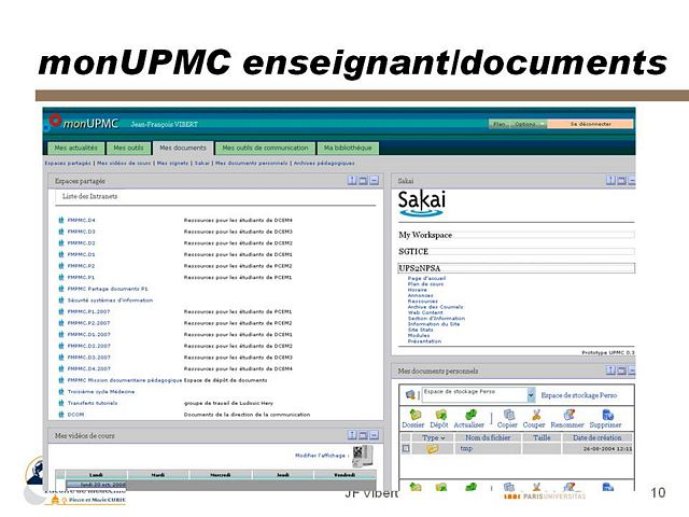This screenshot has height=517, width=689.
Task: Click the FMPMC.D2.2007 intranet link
Action: [x=89, y=346]
